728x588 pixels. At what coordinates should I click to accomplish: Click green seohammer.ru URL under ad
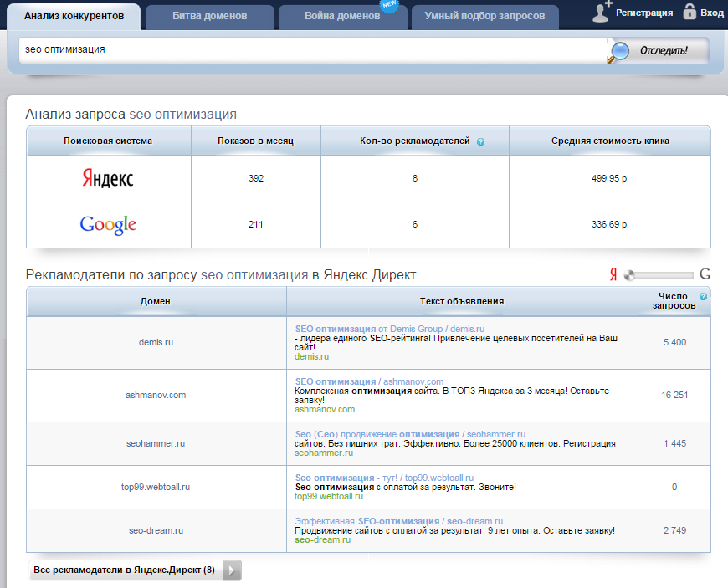[x=324, y=453]
